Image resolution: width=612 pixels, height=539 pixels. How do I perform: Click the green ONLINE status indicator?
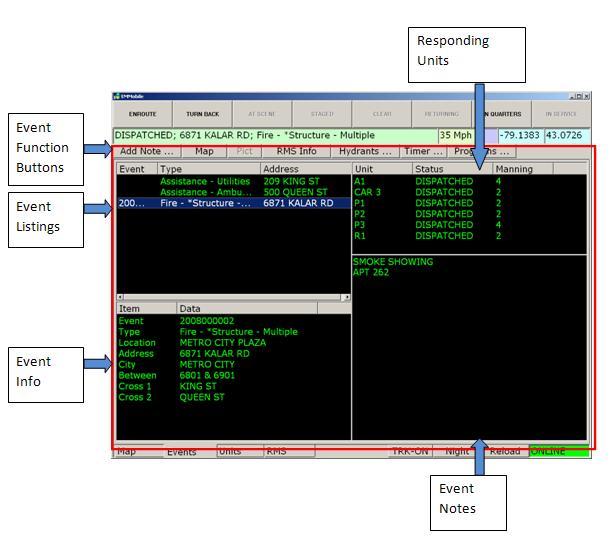(558, 452)
